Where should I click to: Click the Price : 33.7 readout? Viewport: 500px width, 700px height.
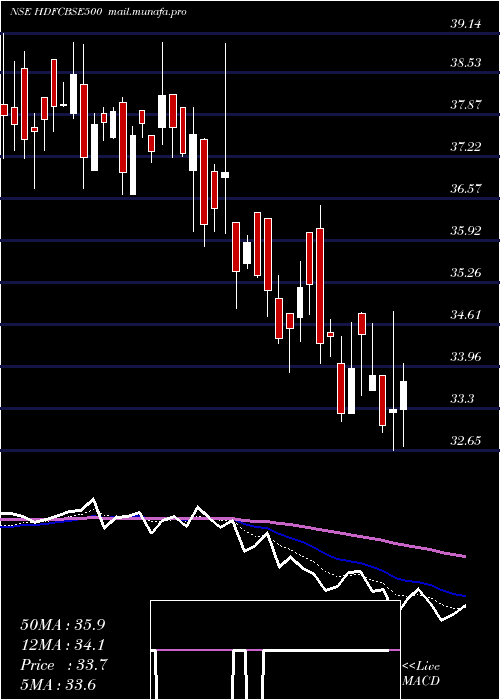63,665
